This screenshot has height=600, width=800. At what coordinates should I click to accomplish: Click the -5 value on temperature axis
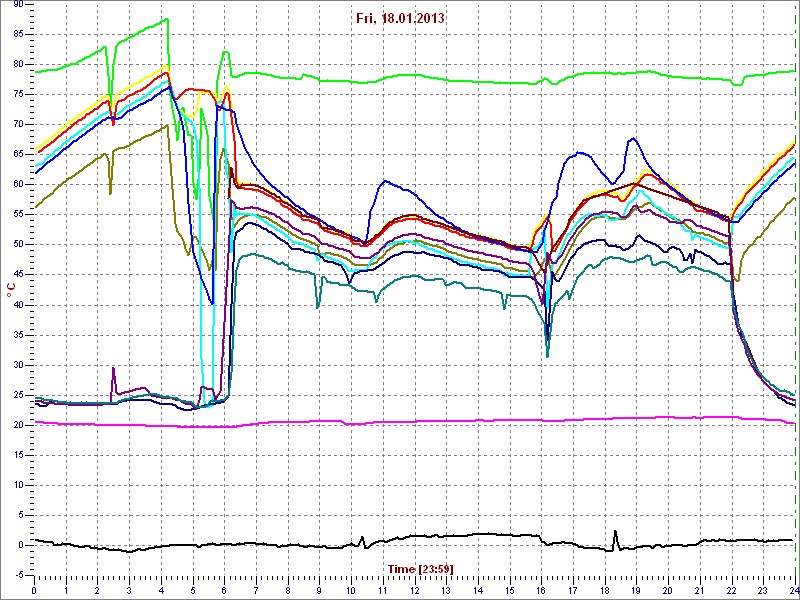[17, 575]
